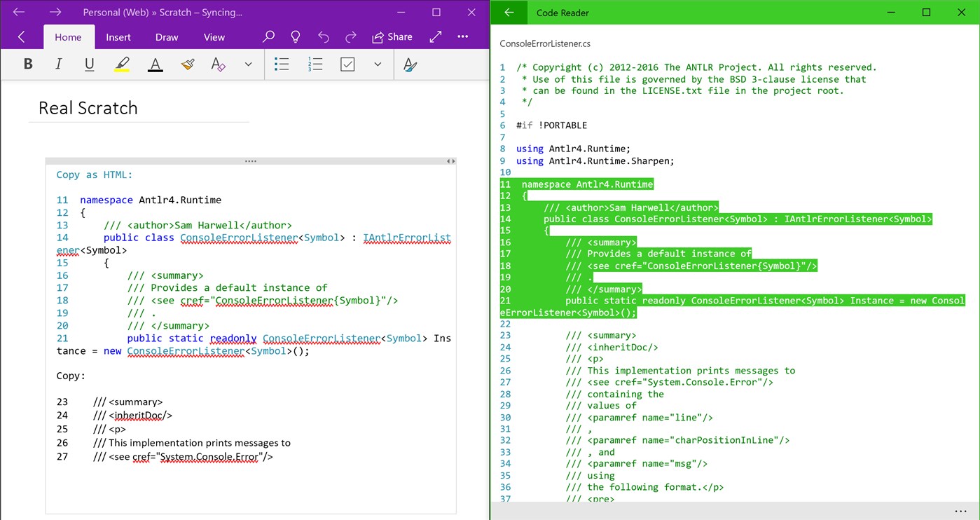
Task: Click the "Copy as HTML:" text in the note
Action: click(x=95, y=175)
